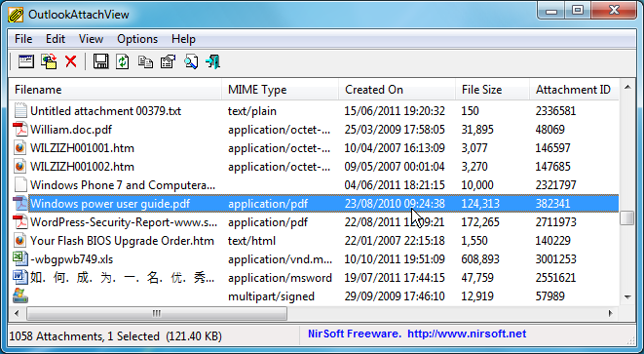Click the attachment ID 57989
Screen dimensions: 644x354
[549, 296]
